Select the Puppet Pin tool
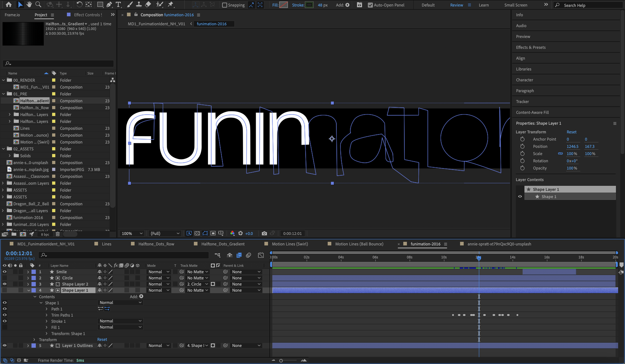Screen dimensions: 625x364 click(170, 4)
